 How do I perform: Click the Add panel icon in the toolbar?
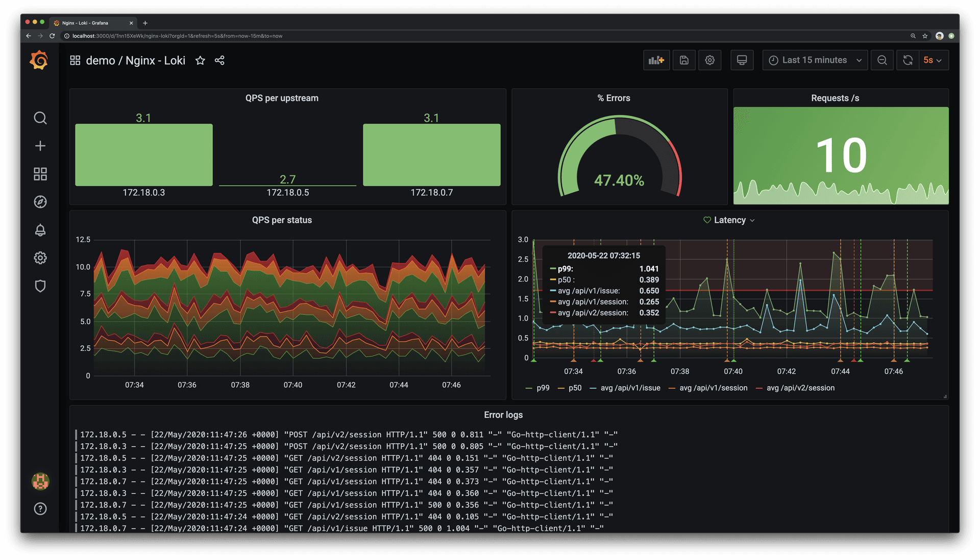coord(656,60)
